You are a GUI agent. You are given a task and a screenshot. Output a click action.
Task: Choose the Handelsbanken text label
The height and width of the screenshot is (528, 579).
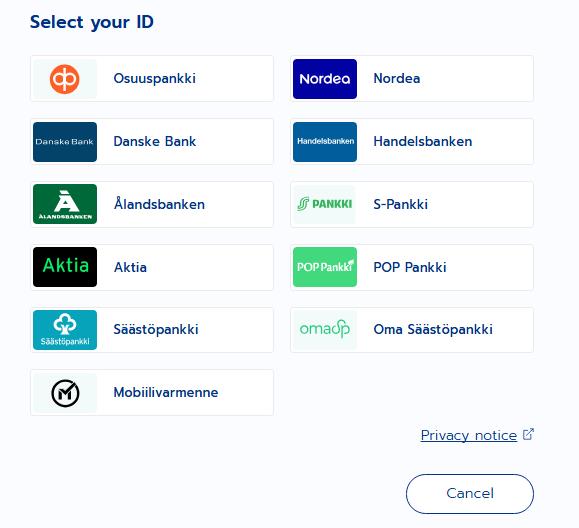[423, 141]
